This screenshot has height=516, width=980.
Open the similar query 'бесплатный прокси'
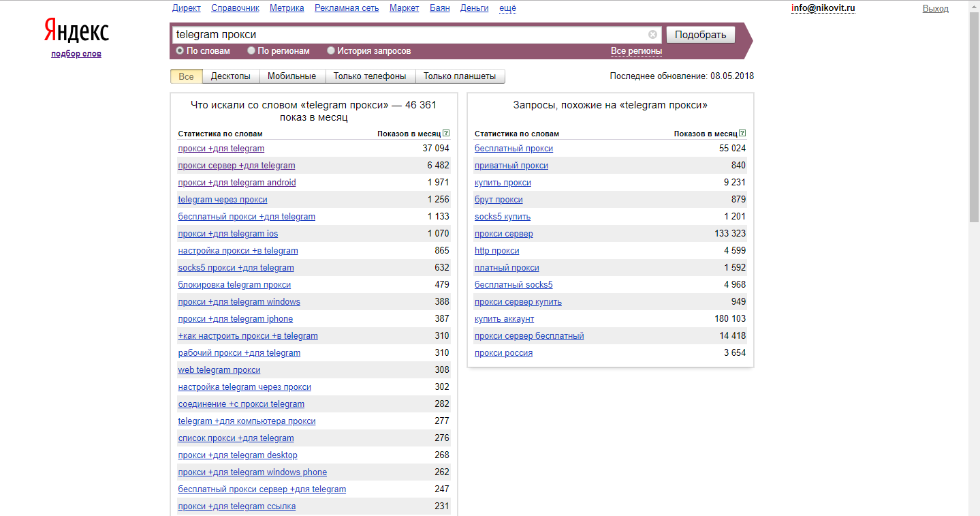click(513, 149)
